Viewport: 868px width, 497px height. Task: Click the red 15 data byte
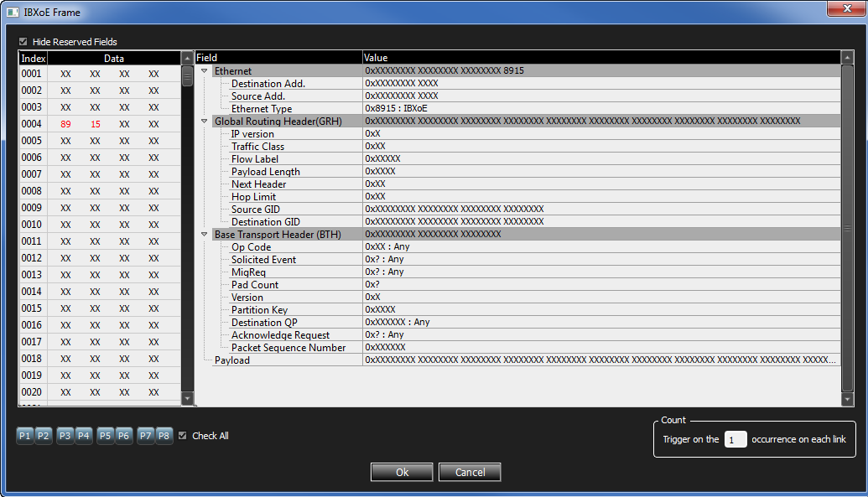(x=96, y=124)
